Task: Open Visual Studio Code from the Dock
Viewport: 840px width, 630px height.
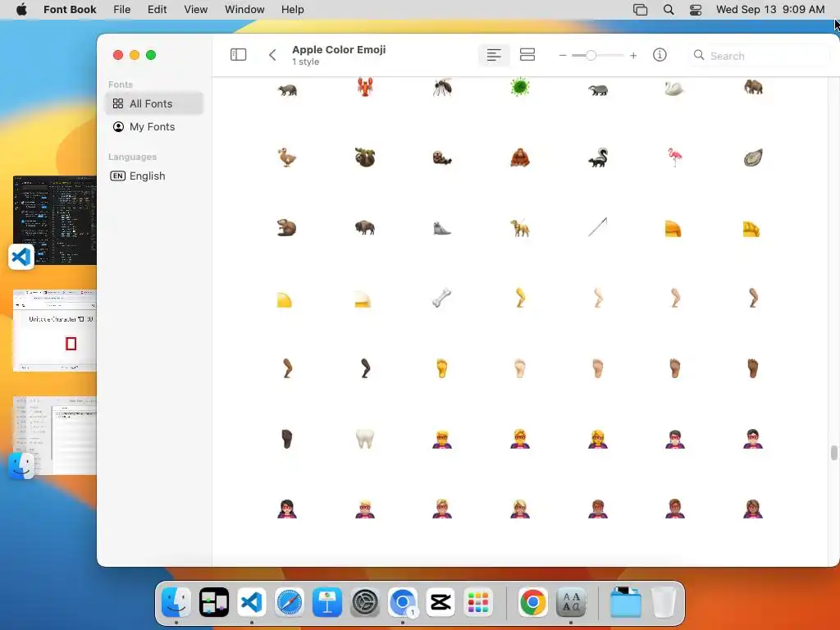Action: pyautogui.click(x=252, y=602)
